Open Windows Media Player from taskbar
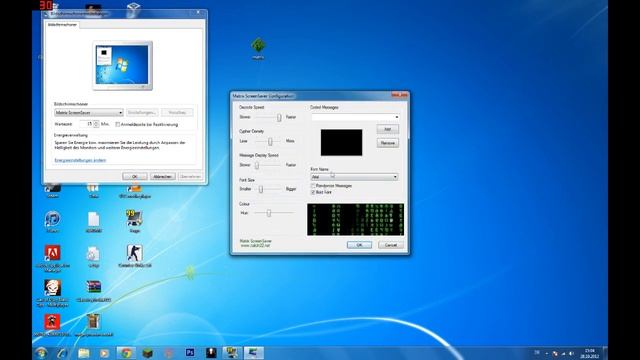Image resolution: width=640 pixels, height=360 pixels. [104, 353]
